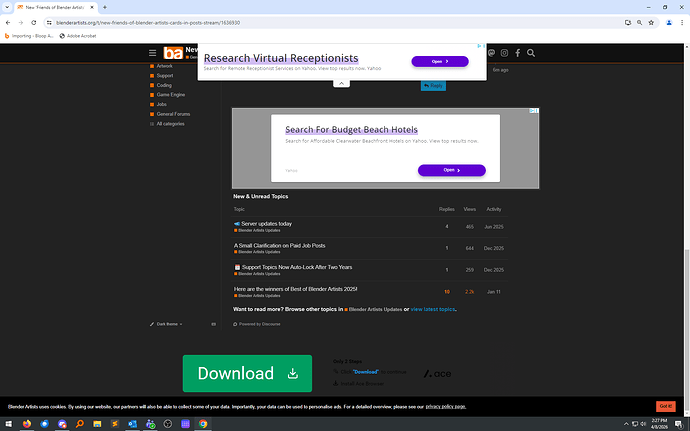The height and width of the screenshot is (431, 690).
Task: Show hidden system tray icons chevron
Action: 626,424
